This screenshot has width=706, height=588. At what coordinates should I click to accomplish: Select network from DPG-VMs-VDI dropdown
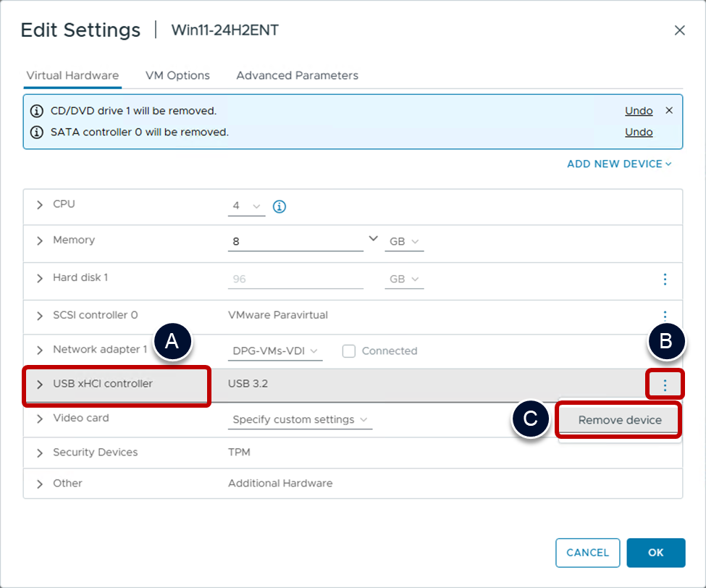coord(275,351)
